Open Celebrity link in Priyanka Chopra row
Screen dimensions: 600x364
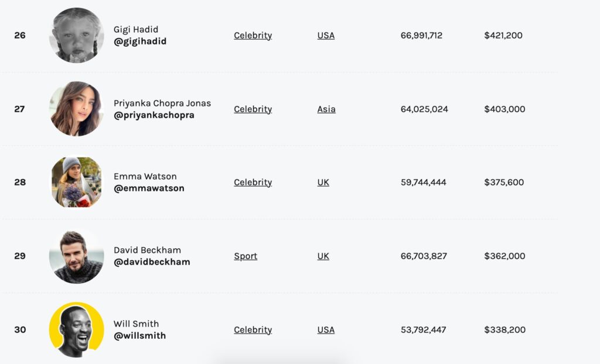[253, 109]
